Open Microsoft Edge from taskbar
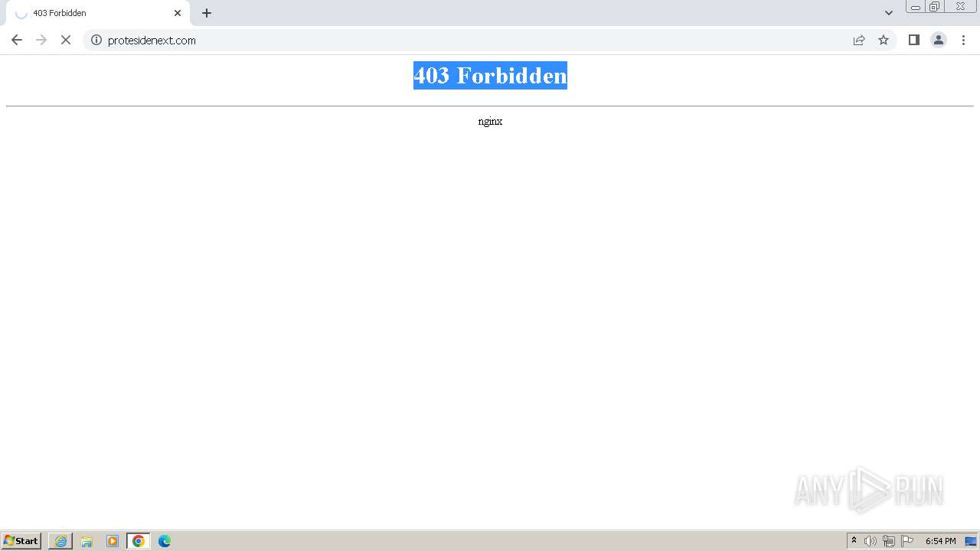This screenshot has width=980, height=551. tap(165, 541)
